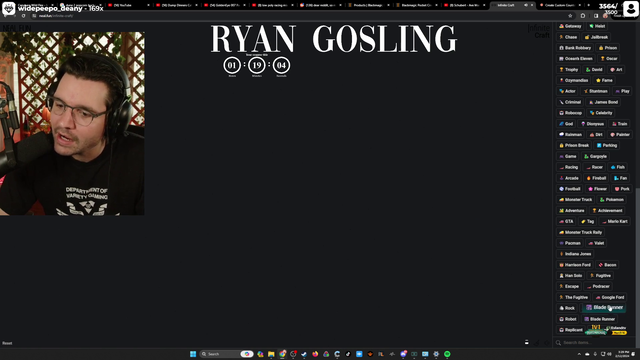Click the Reset link on canvas

click(x=7, y=343)
